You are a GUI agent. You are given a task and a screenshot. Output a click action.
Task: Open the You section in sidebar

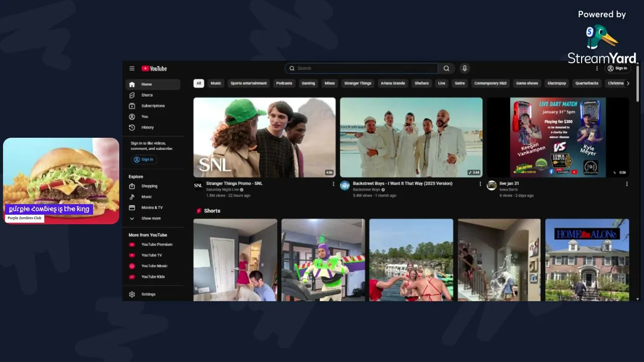[153, 117]
